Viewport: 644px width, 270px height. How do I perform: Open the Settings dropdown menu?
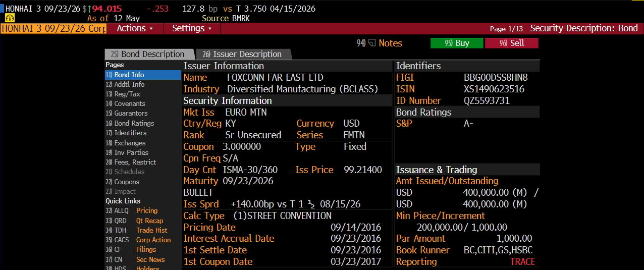192,28
